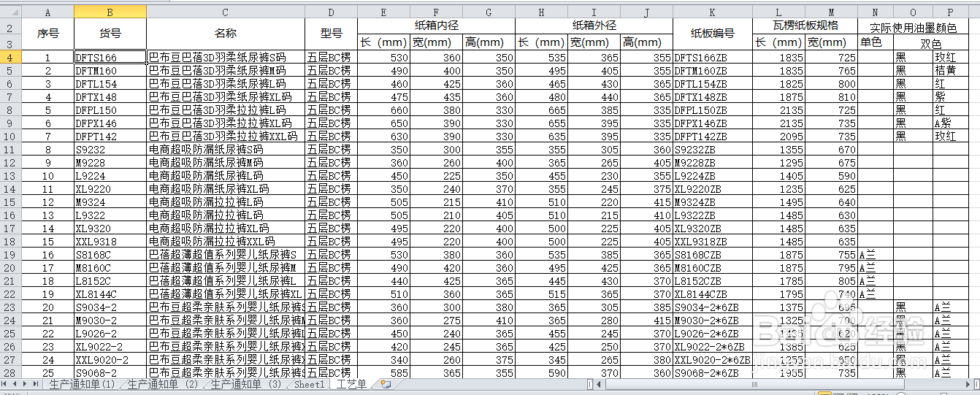This screenshot has width=980, height=395.
Task: Click 玫红 ink color in row 4
Action: click(949, 57)
